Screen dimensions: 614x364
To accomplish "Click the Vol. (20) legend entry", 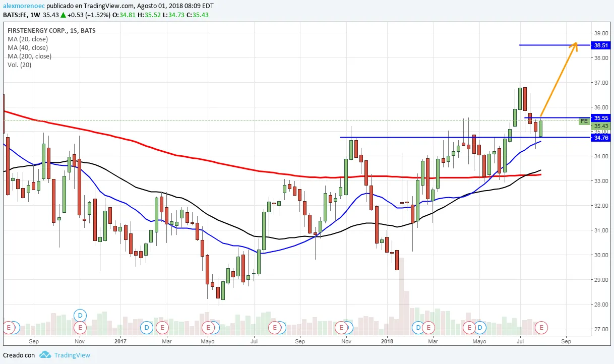I will [19, 65].
